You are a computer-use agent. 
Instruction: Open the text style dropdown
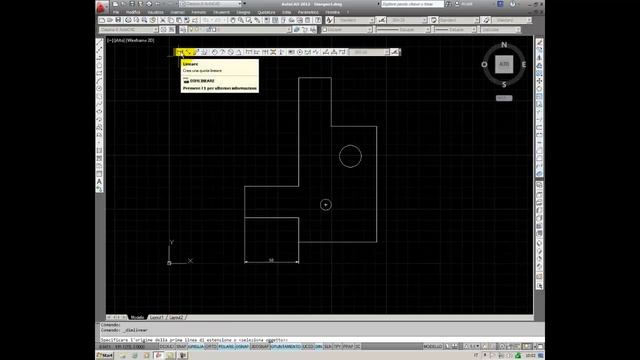[354, 20]
